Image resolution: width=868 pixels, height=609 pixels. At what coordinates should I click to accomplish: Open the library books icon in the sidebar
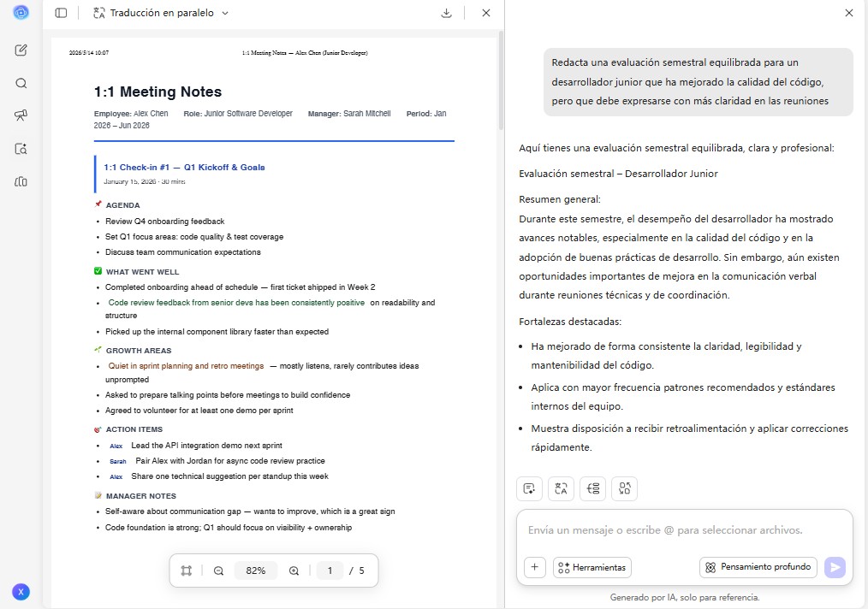pyautogui.click(x=21, y=181)
